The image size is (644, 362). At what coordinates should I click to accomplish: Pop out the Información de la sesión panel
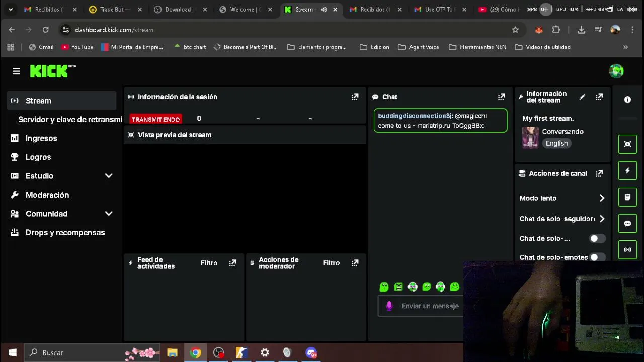[355, 97]
